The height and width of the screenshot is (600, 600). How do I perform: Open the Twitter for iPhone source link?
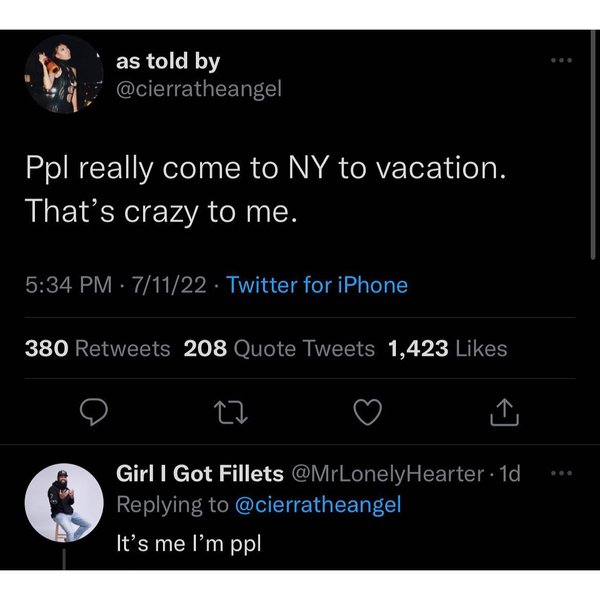(317, 285)
